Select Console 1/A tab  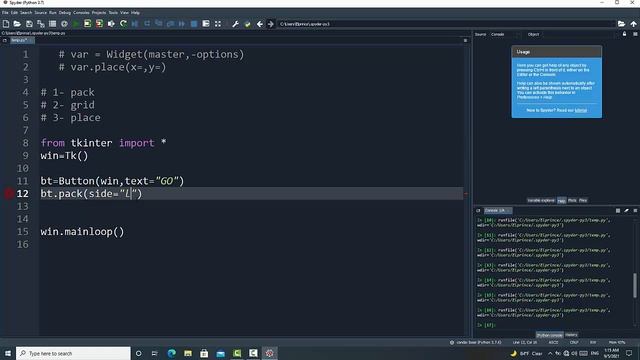pos(497,211)
